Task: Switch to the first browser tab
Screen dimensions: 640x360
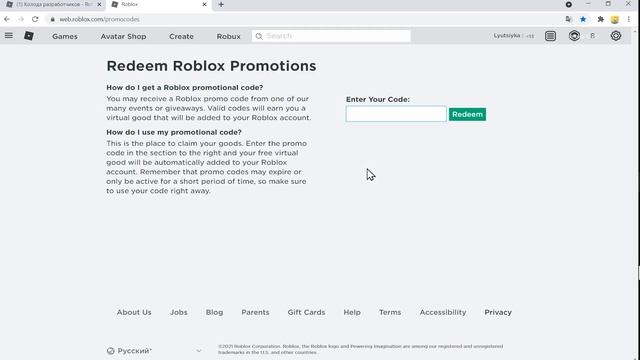Action: (52, 4)
